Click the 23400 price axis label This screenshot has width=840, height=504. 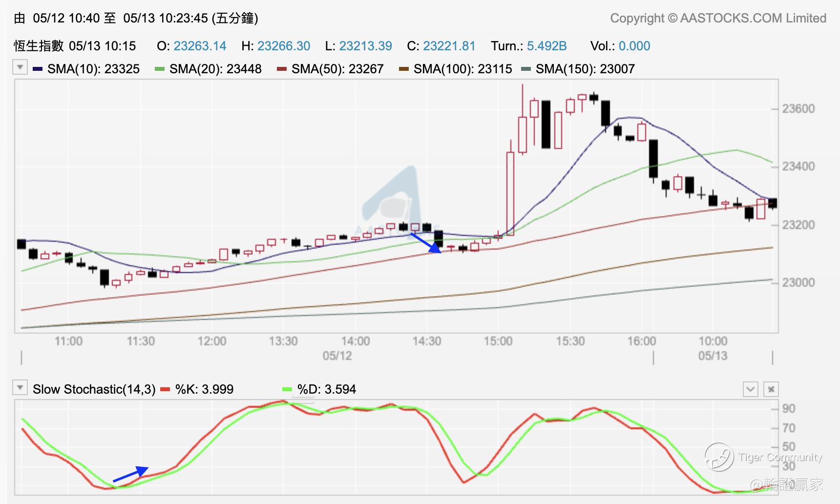pyautogui.click(x=798, y=167)
